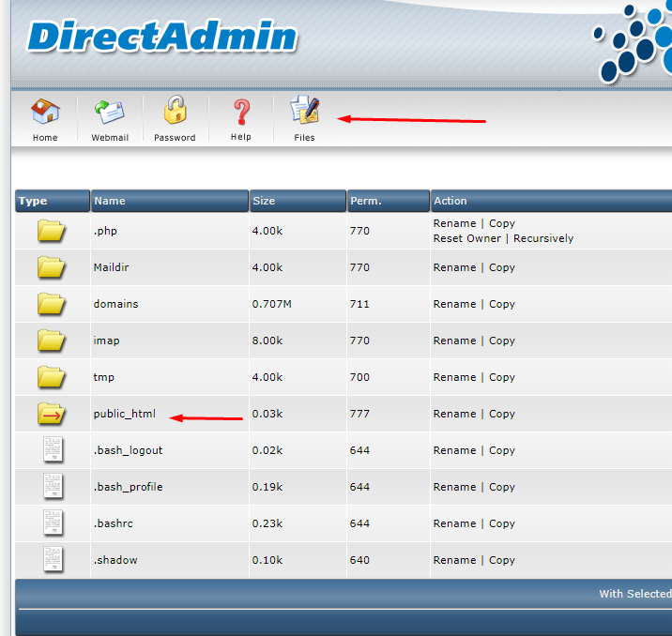This screenshot has height=636, width=672.
Task: Open the .php folder icon
Action: [51, 231]
